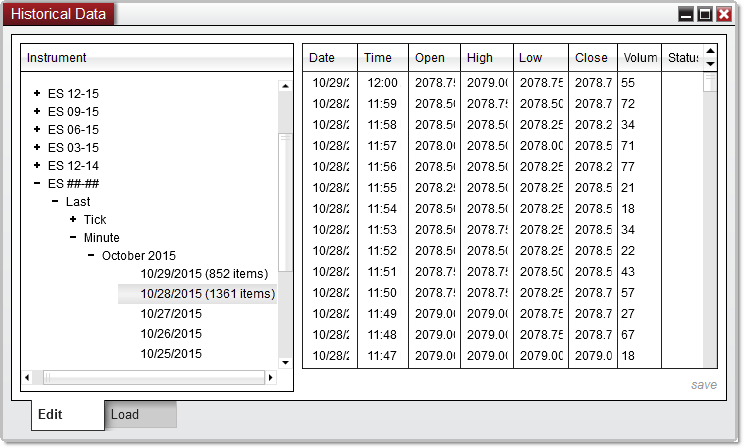Click the save link
The height and width of the screenshot is (448, 744).
pyautogui.click(x=703, y=385)
